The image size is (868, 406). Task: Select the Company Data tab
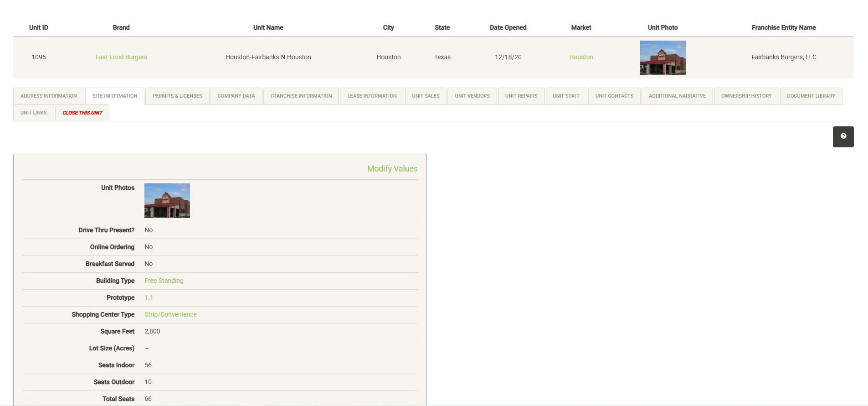236,96
